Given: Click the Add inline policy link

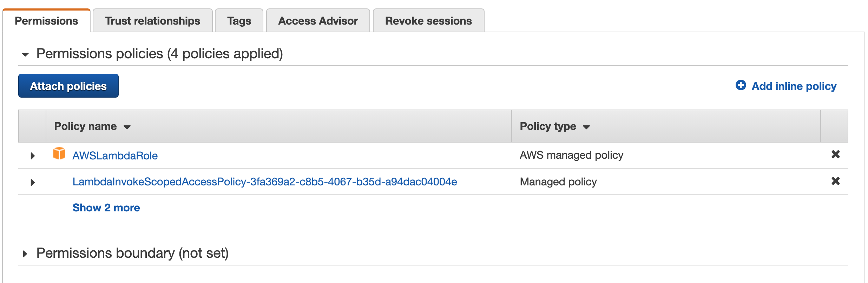Looking at the screenshot, I should [x=794, y=86].
